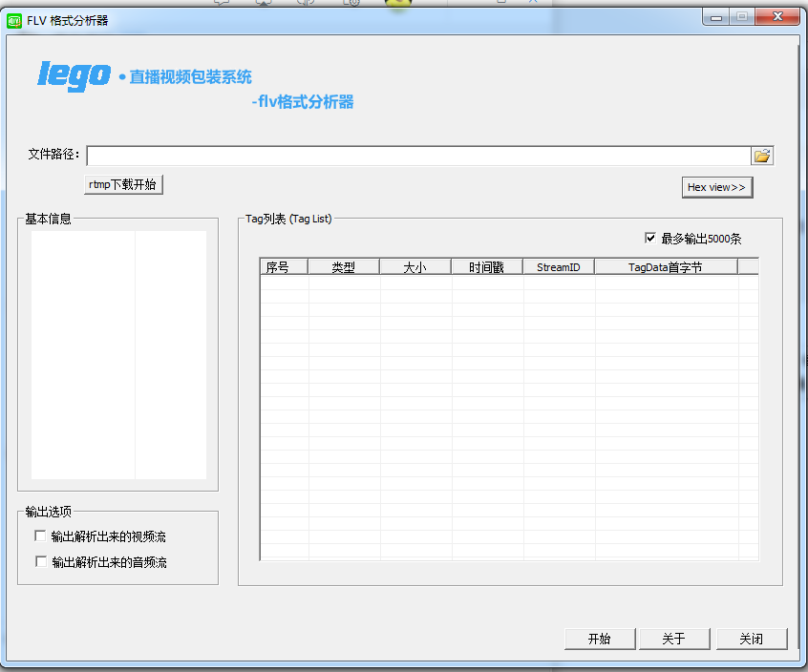Screen dimensions: 808x672
Task: Open the folder browser icon to pick a file
Action: pos(761,155)
